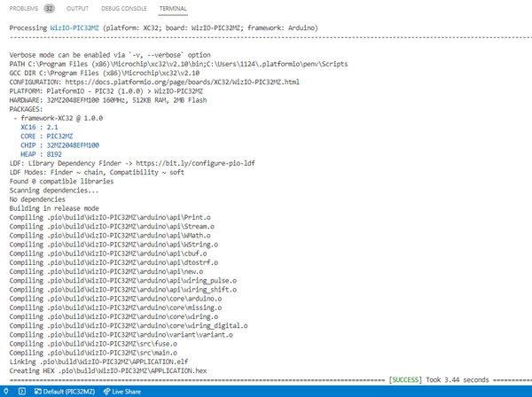Viewport: 532px width, 397px height.
Task: Click the src\main.o compile path
Action: (112, 353)
